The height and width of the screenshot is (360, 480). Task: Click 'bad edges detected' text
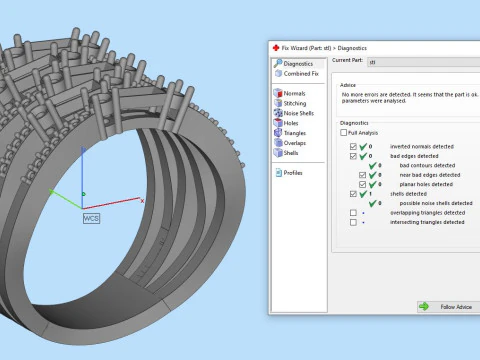(414, 156)
